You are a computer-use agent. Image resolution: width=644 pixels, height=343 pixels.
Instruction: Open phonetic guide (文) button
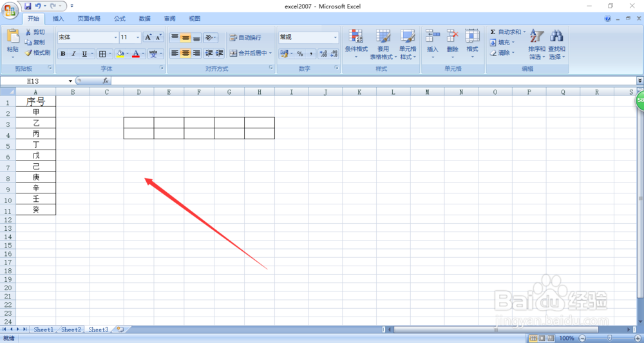[x=153, y=54]
